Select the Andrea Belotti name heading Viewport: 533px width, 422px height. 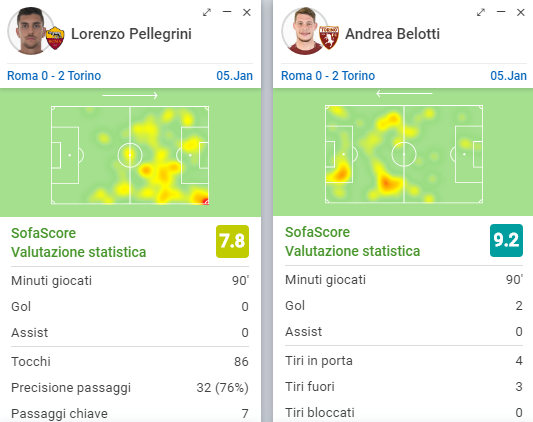pyautogui.click(x=393, y=34)
